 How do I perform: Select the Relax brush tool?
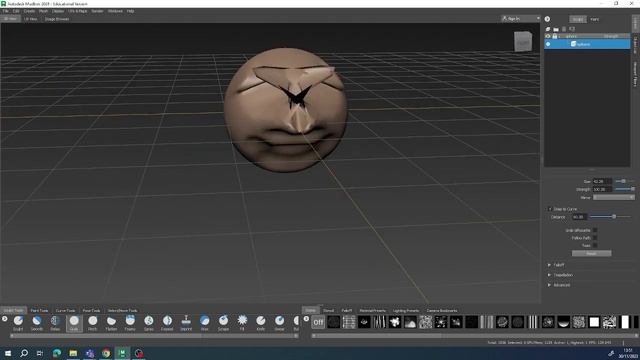tap(55, 322)
